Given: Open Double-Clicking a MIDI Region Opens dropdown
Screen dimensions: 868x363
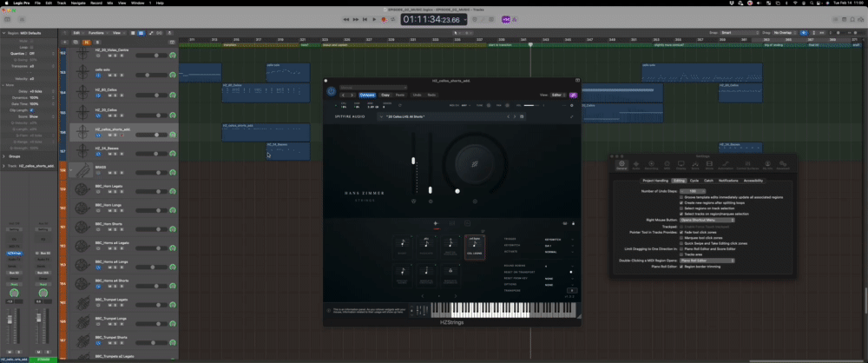Looking at the screenshot, I should (707, 261).
